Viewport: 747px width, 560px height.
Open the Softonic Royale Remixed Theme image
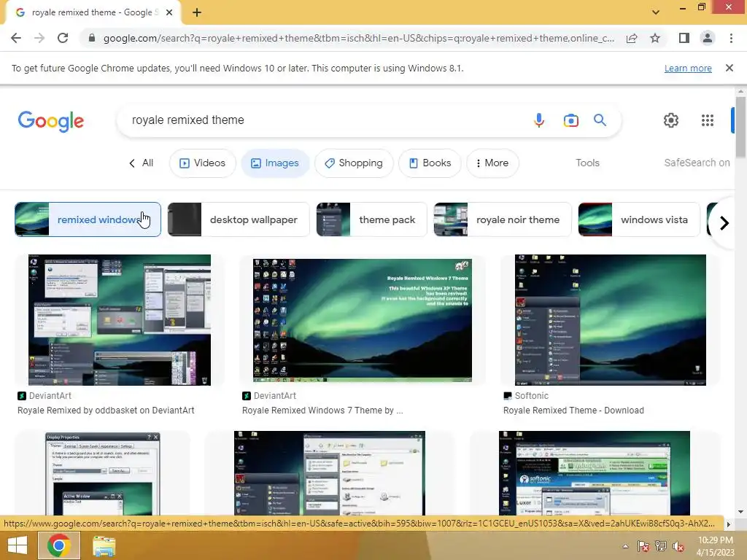pos(611,320)
